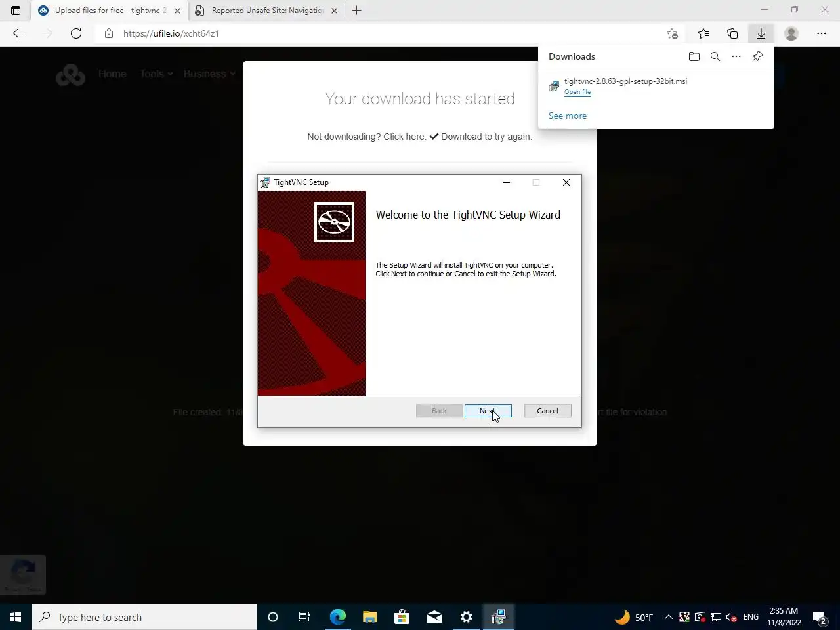Screen dimensions: 840x630
Task: Open notification center icon
Action: coord(820,617)
